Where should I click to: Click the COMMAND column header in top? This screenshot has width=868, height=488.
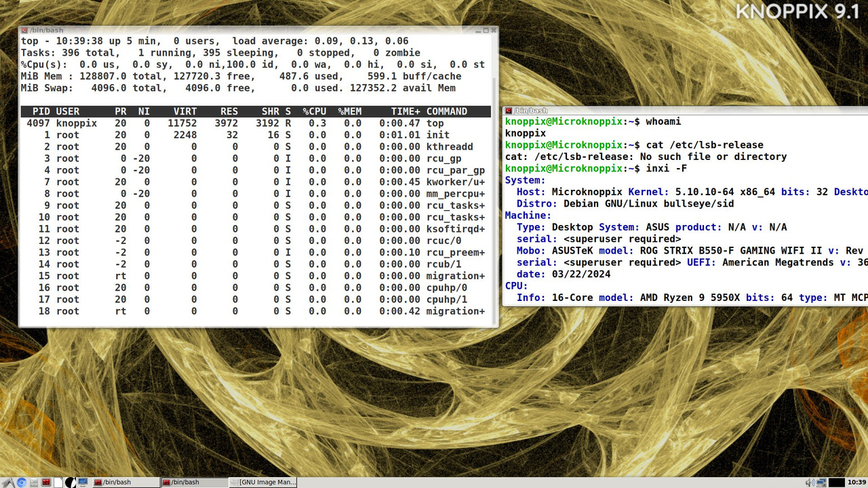point(446,111)
